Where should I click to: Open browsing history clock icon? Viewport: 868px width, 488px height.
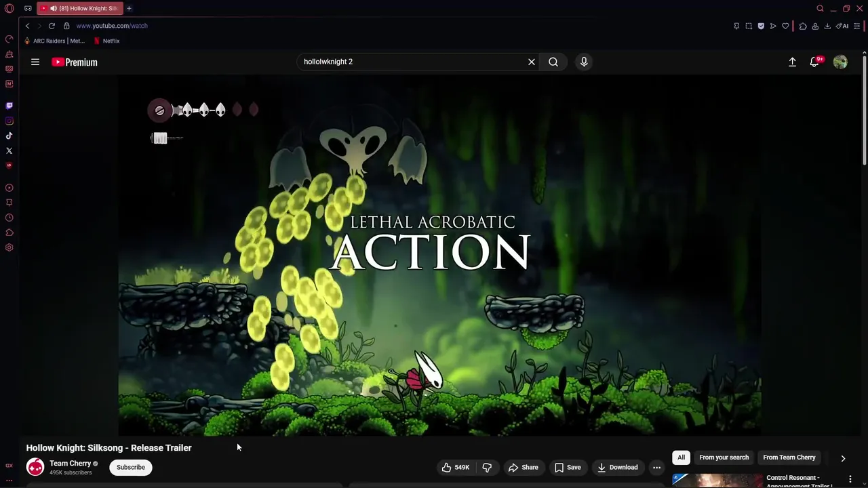tap(9, 218)
